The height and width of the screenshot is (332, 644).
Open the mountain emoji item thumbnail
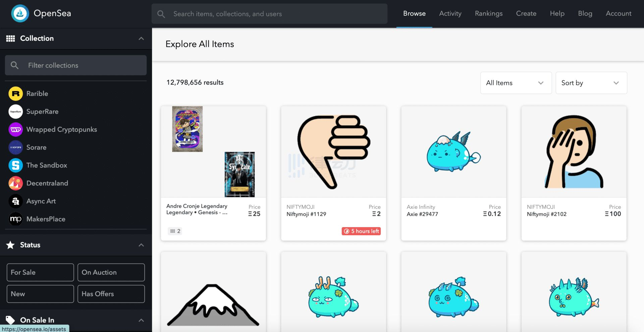[x=214, y=305]
